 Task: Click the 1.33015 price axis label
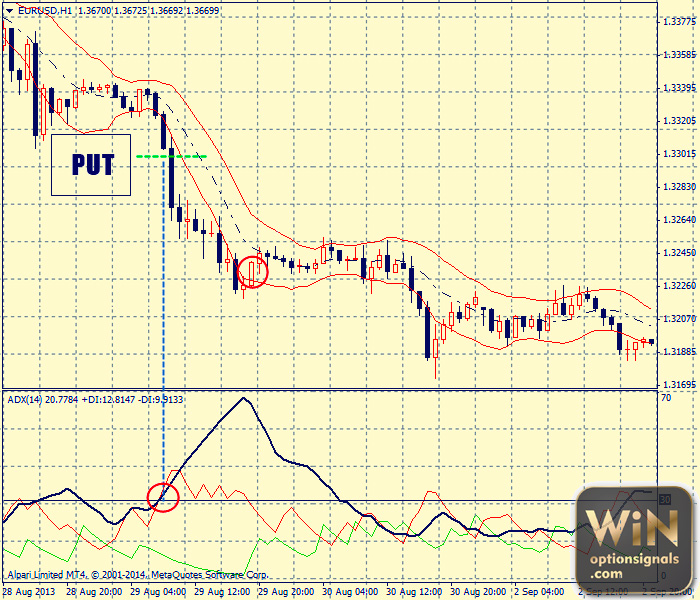(679, 154)
